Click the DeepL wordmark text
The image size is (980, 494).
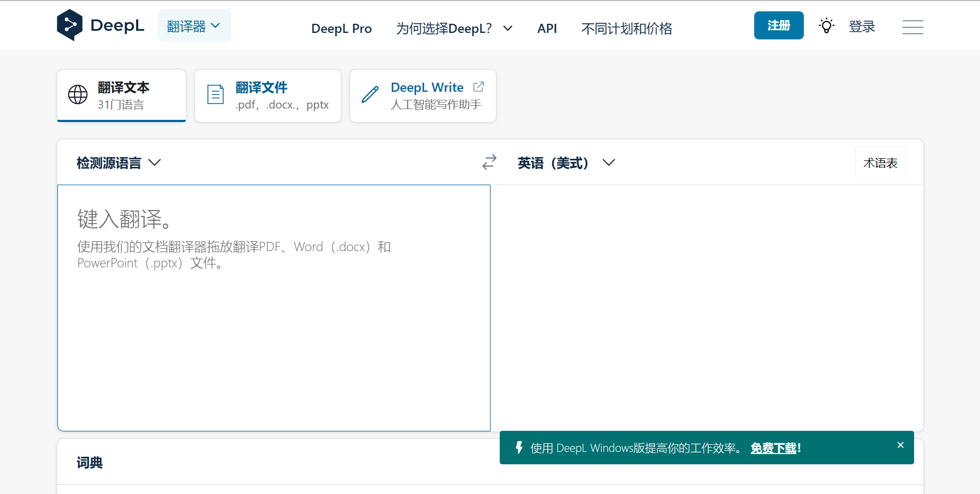[x=117, y=25]
